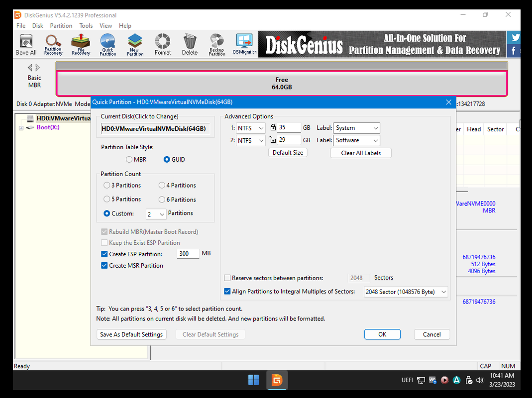
Task: Select HD0:VMwareVirtua tree item
Action: (x=63, y=118)
